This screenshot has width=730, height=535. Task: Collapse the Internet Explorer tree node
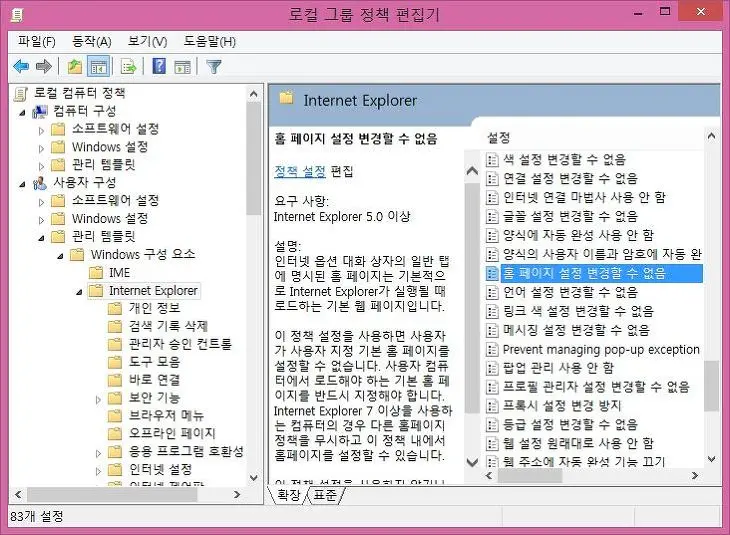pyautogui.click(x=79, y=292)
